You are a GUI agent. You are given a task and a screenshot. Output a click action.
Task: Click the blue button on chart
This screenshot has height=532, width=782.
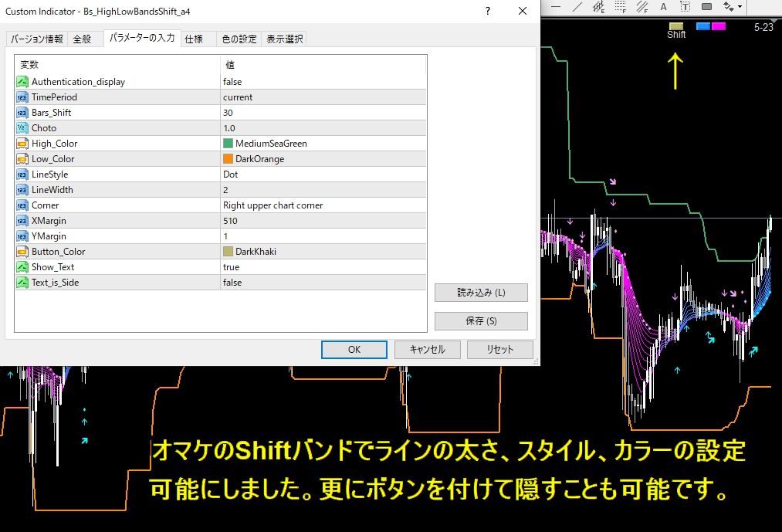703,26
